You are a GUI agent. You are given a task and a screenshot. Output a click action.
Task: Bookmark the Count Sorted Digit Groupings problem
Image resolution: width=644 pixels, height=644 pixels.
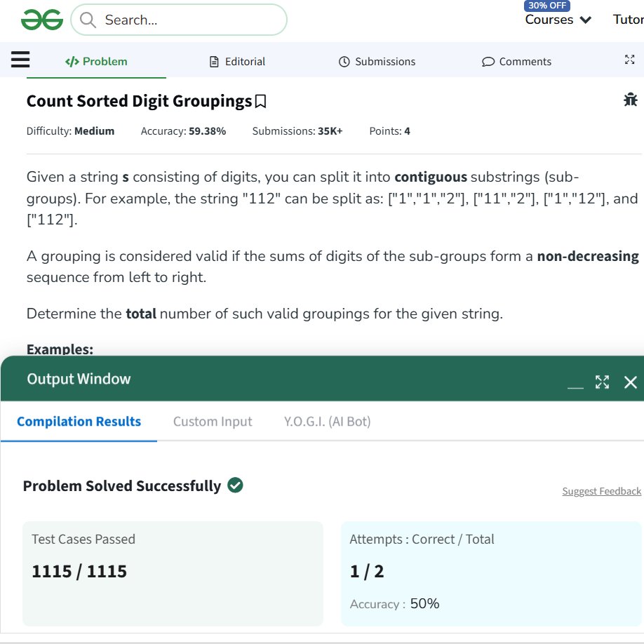(x=260, y=101)
